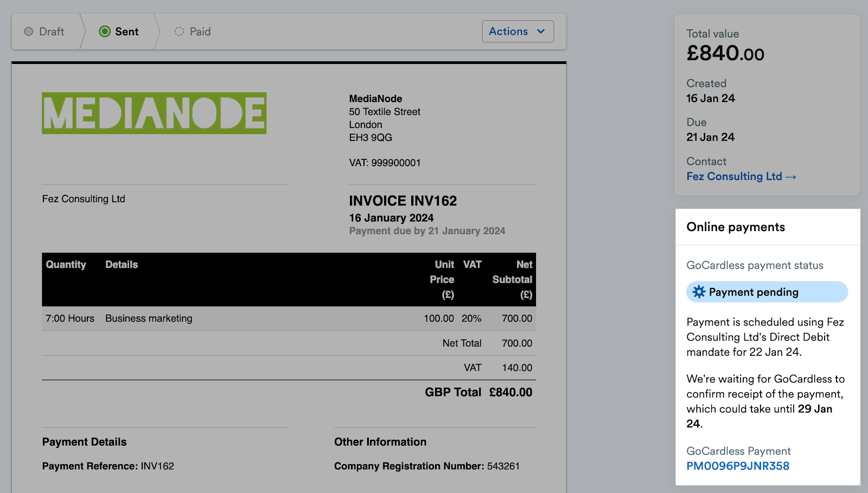Click the INVOICE INV162 heading
This screenshot has width=868, height=493.
coord(403,201)
